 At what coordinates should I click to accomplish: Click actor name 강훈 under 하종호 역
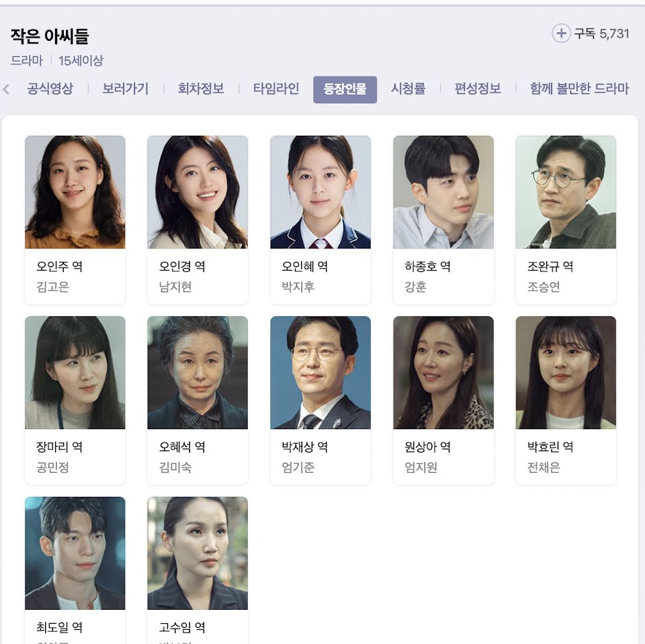pos(415,287)
